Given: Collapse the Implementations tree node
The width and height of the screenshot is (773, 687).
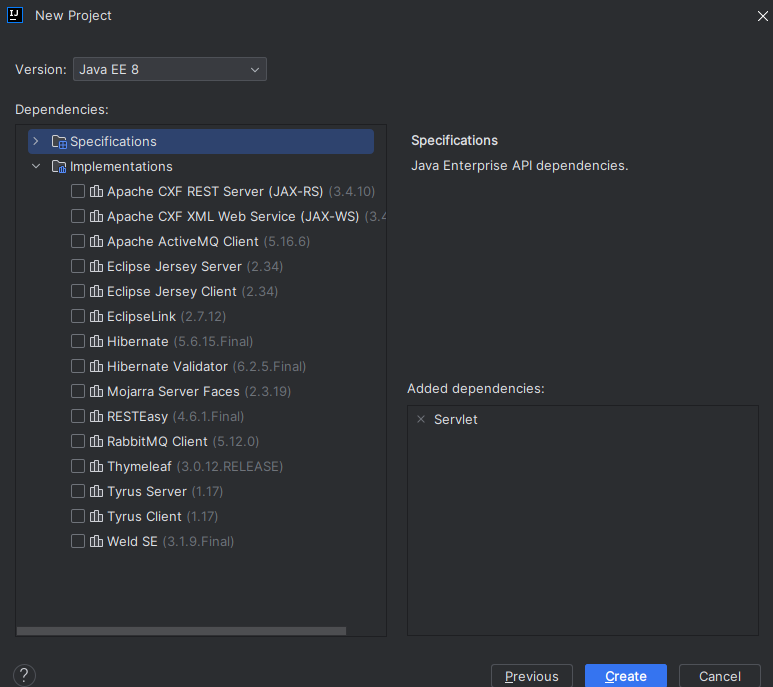Looking at the screenshot, I should coord(35,167).
